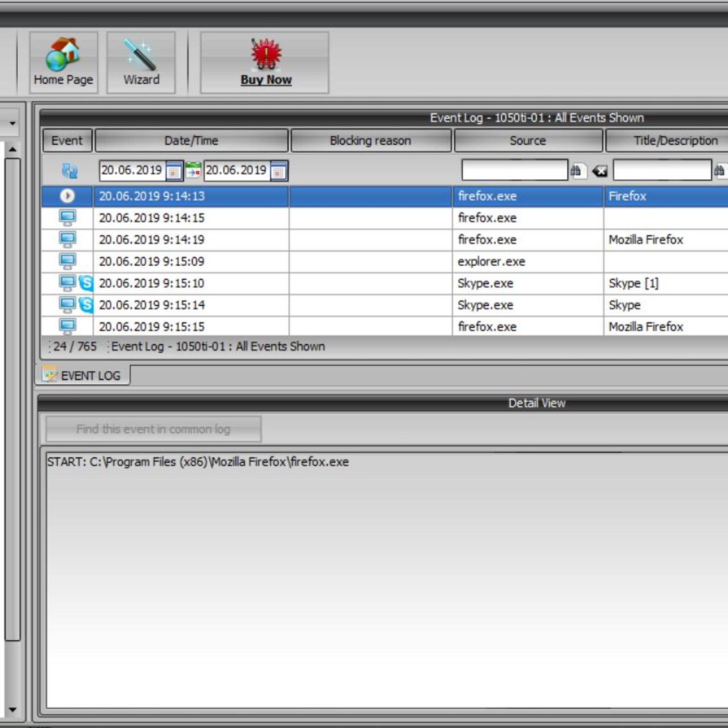Select row dated 20.06.2019 9:14:19
The image size is (728, 728).
(x=384, y=240)
